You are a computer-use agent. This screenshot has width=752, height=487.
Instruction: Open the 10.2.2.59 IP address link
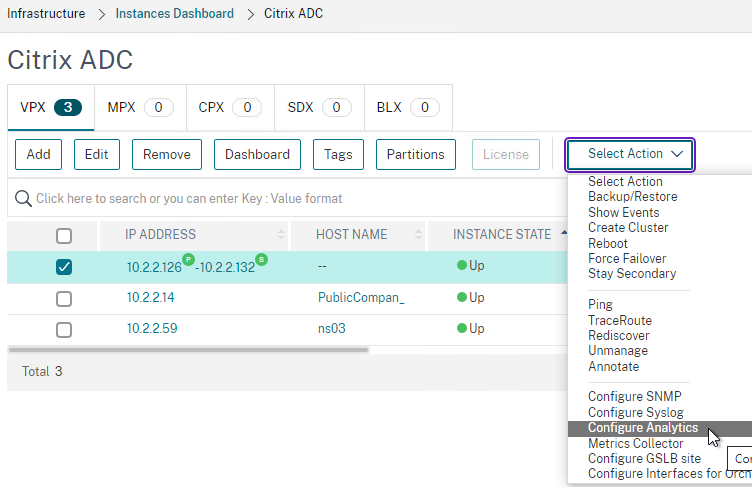[x=152, y=329]
